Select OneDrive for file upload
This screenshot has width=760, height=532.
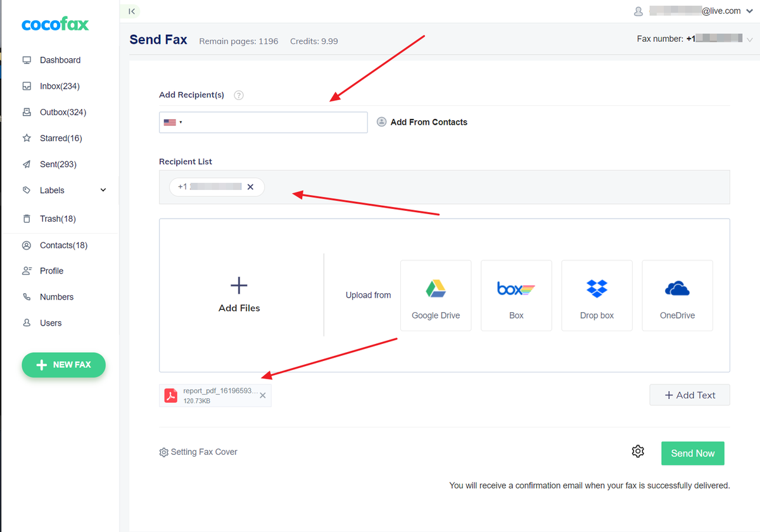click(x=677, y=295)
